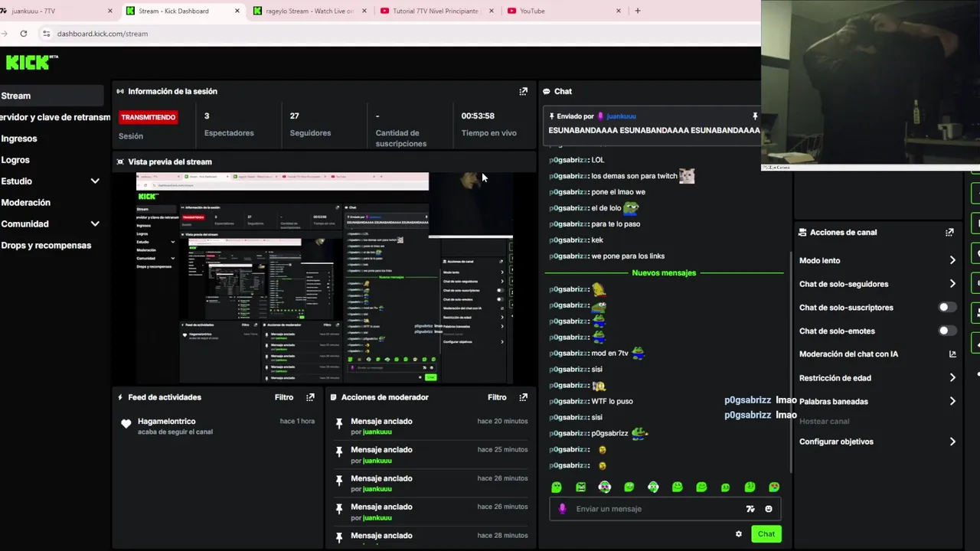Pick the pink-glasses headphones emote

coord(605,487)
